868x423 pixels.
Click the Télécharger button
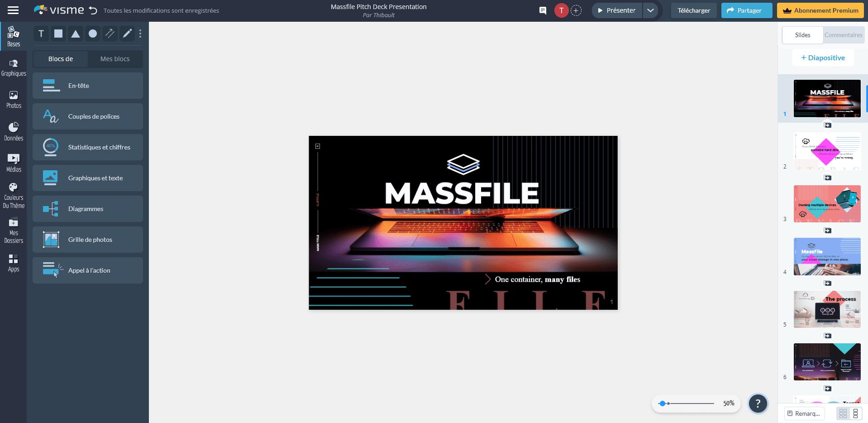693,10
